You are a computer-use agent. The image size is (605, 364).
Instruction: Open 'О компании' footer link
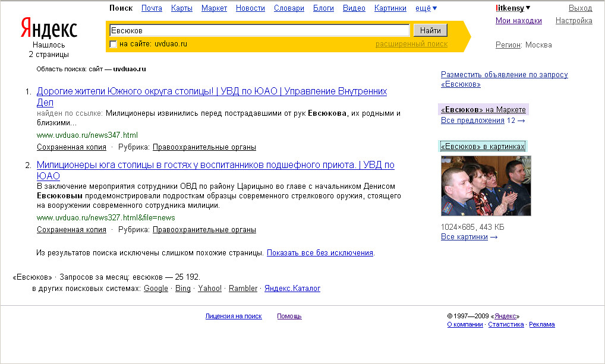pyautogui.click(x=465, y=324)
